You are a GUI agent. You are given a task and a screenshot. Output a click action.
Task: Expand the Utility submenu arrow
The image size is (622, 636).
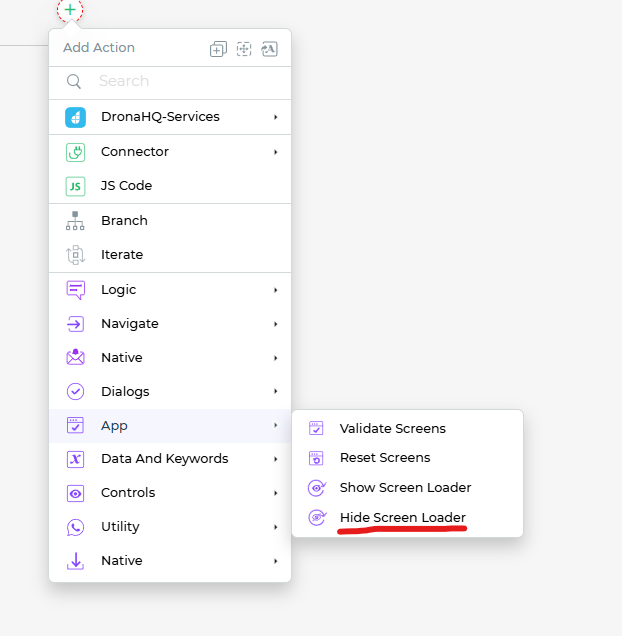(275, 528)
